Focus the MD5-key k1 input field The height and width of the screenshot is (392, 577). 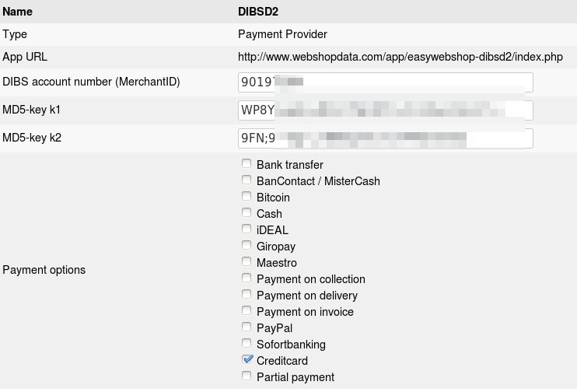pyautogui.click(x=385, y=110)
